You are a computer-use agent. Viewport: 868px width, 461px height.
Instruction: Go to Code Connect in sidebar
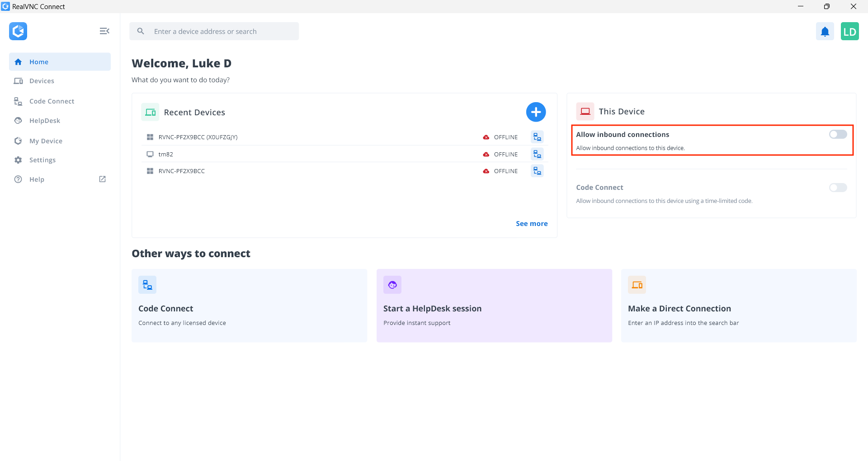52,101
